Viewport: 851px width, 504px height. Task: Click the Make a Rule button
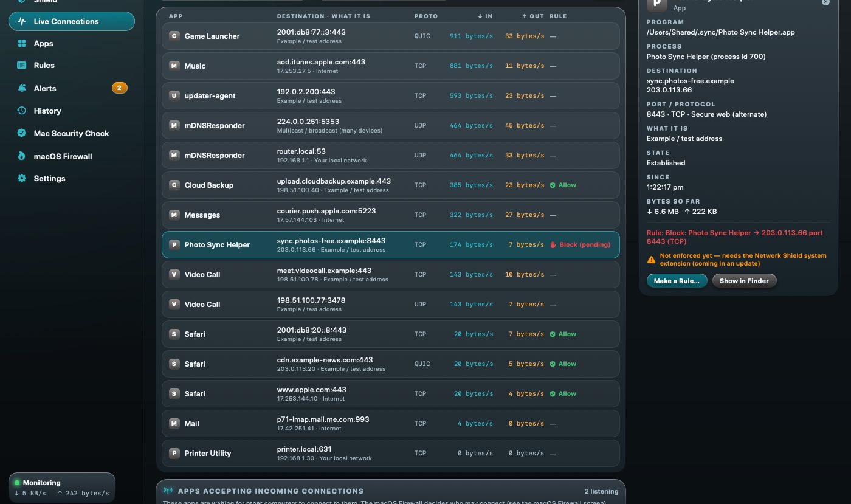pyautogui.click(x=677, y=281)
